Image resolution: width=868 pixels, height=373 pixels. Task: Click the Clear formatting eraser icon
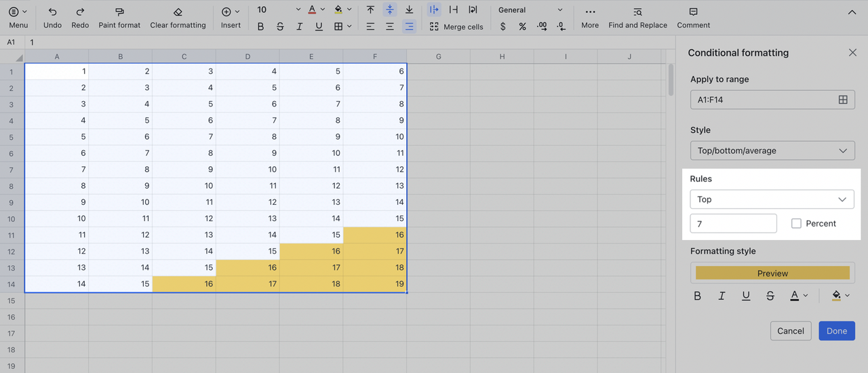pos(178,12)
